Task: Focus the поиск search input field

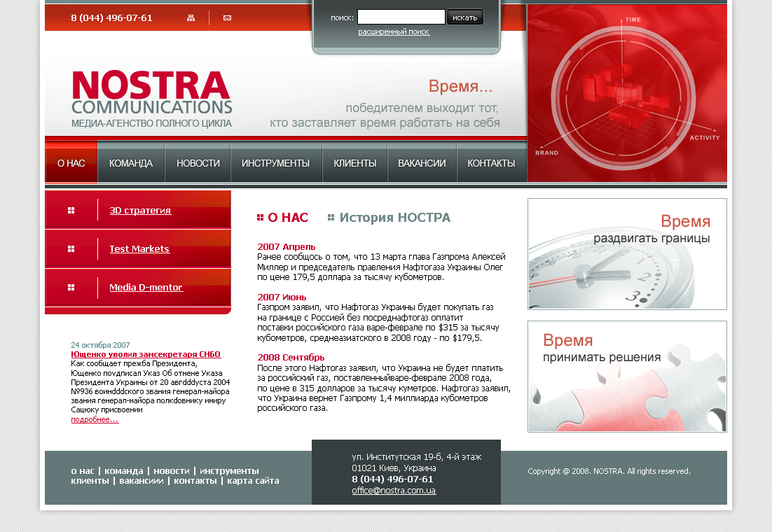Action: click(x=401, y=17)
